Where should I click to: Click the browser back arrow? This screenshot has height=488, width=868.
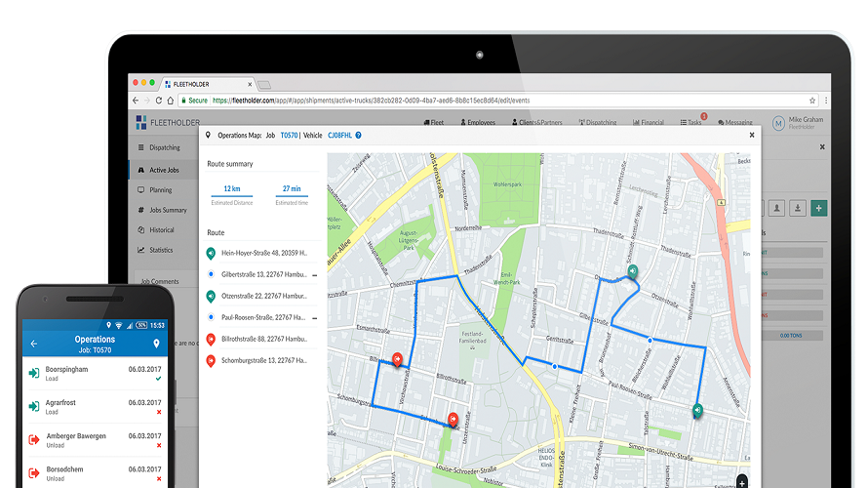[136, 101]
